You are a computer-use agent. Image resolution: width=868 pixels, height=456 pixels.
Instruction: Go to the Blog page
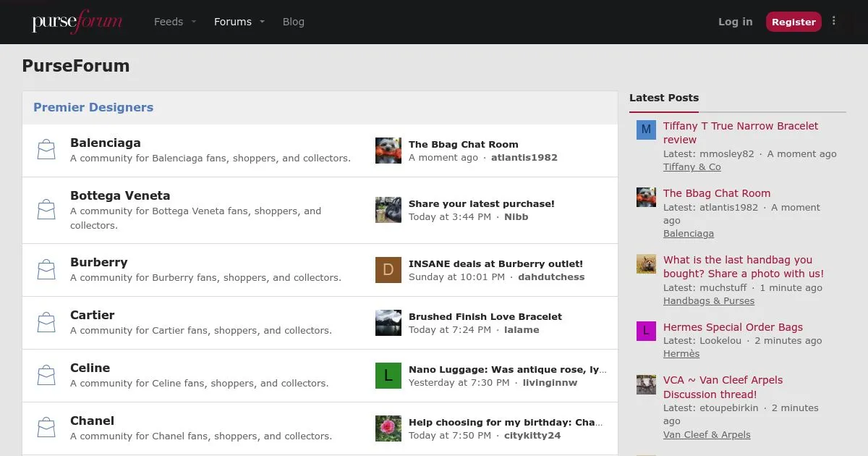(293, 22)
